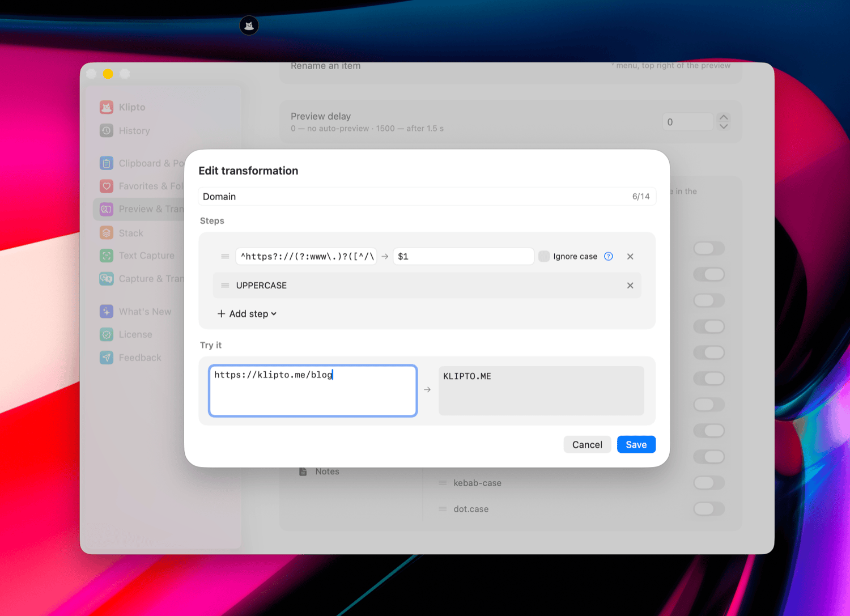
Task: Select Preview & Transform sidebar item
Action: click(x=139, y=209)
